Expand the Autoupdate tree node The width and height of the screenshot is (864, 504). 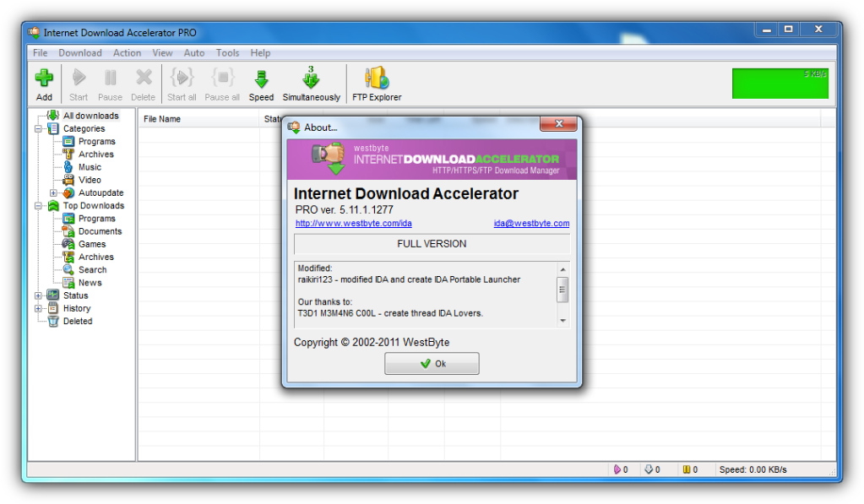tap(53, 192)
